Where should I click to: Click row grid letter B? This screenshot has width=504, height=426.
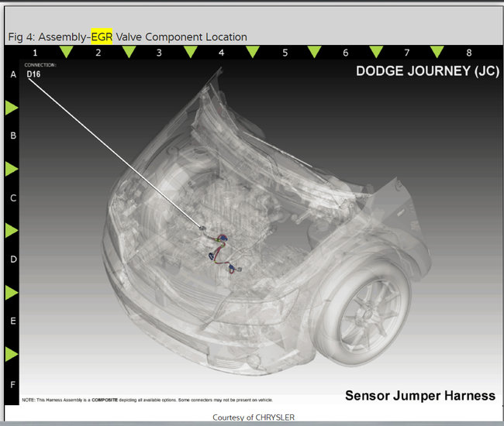tap(13, 136)
